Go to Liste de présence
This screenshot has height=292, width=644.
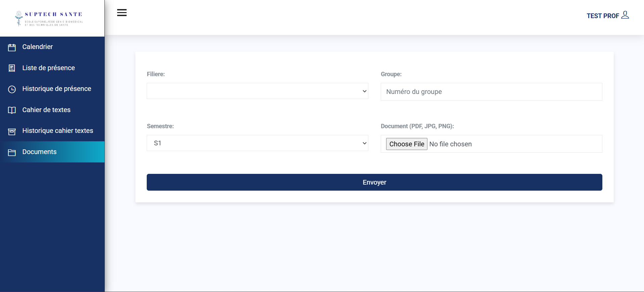pyautogui.click(x=49, y=68)
